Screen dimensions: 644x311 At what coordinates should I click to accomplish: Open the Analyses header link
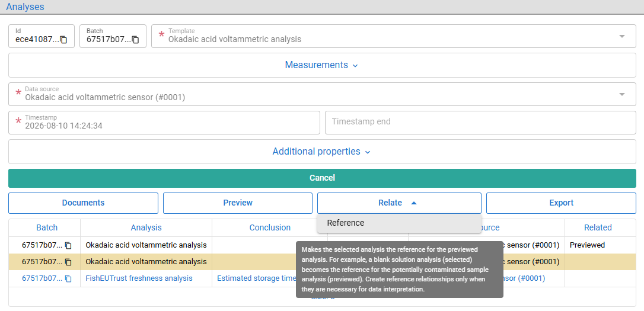tap(25, 7)
